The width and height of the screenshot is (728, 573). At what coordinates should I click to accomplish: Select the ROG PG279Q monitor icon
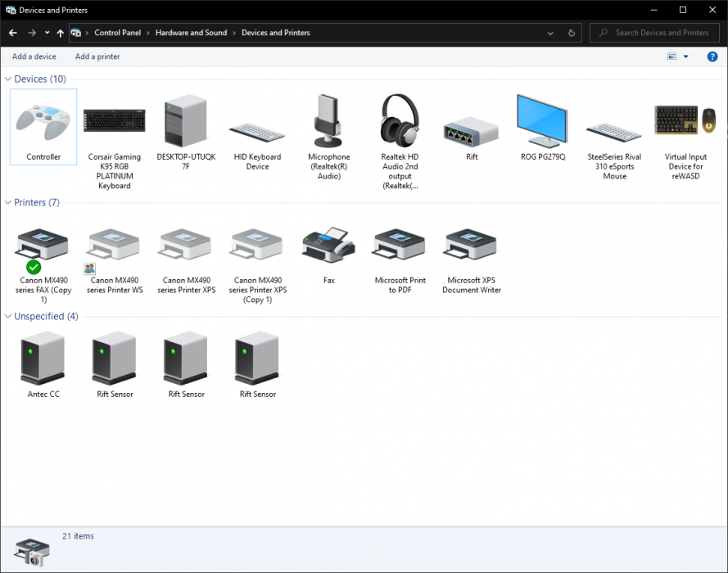pyautogui.click(x=543, y=120)
